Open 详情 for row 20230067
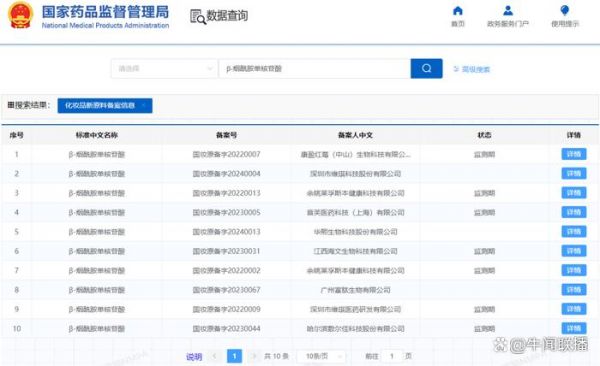The image size is (600, 366). pyautogui.click(x=574, y=290)
